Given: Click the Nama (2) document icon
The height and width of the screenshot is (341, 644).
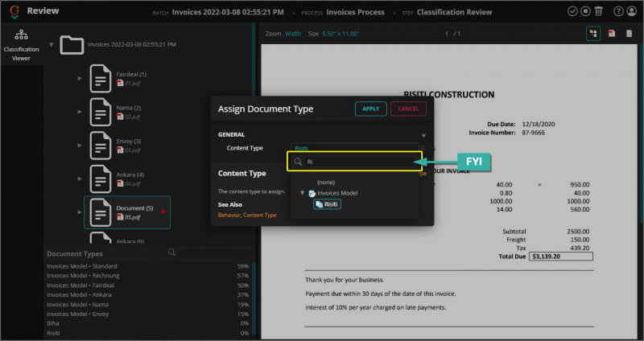Looking at the screenshot, I should click(x=101, y=112).
